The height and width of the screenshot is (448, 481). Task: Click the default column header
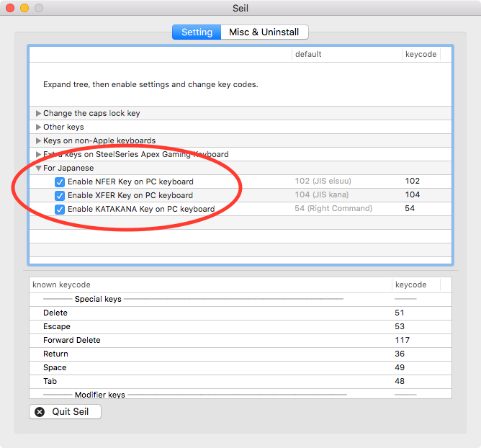[x=346, y=54]
